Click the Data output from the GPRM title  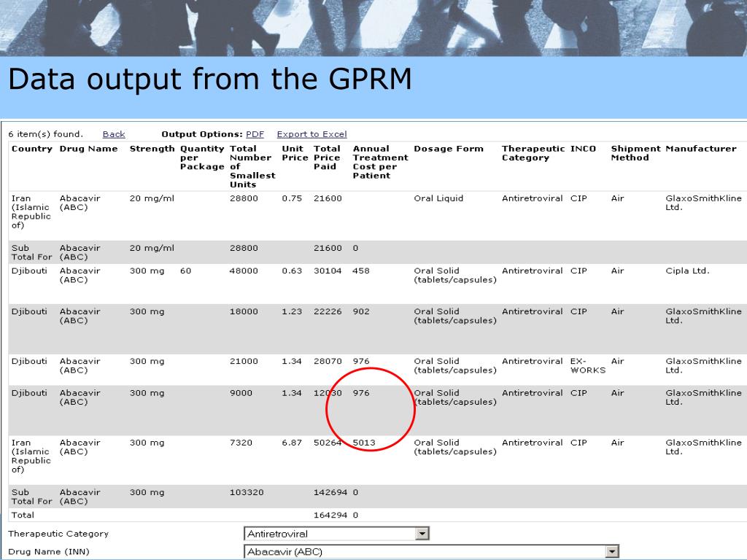(209, 79)
